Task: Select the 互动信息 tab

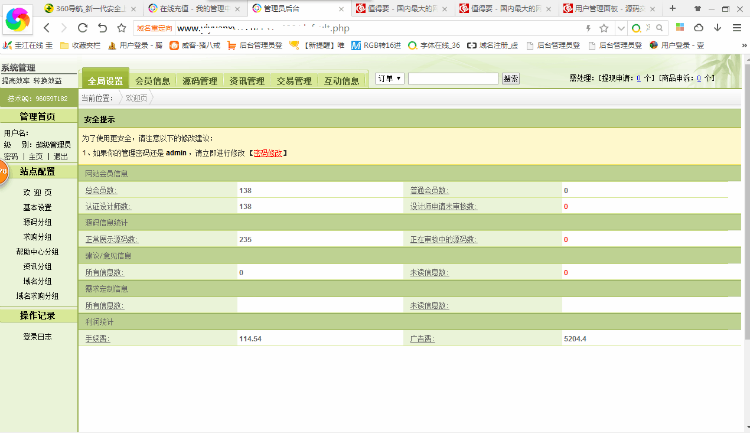Action: coord(342,81)
